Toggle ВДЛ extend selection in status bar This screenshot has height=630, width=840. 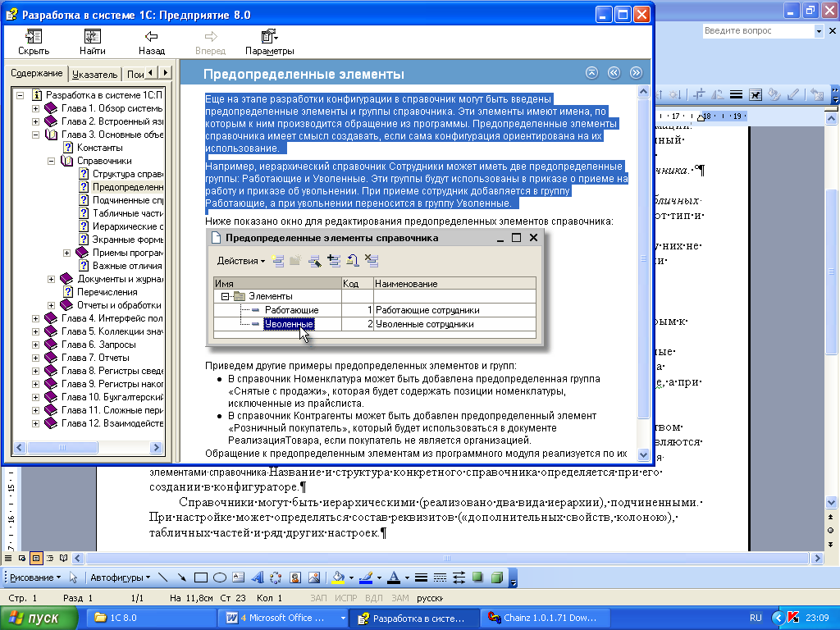click(x=374, y=598)
